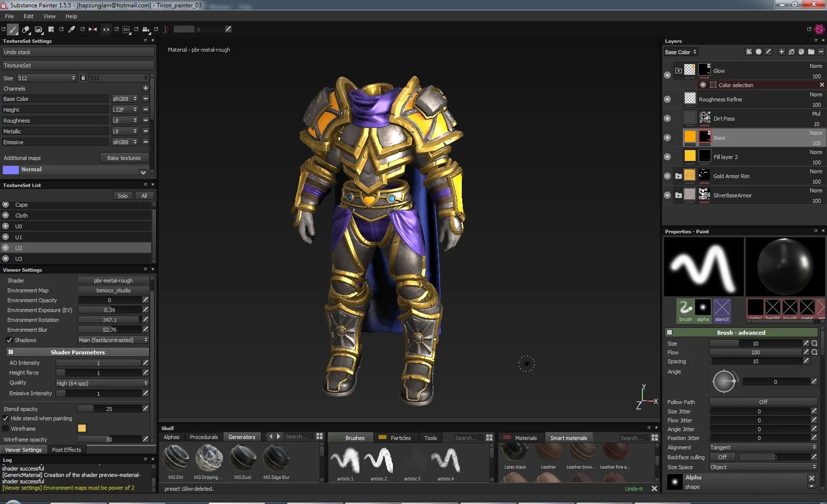Select the stencil properties thumbnail
The width and height of the screenshot is (827, 504).
(722, 311)
